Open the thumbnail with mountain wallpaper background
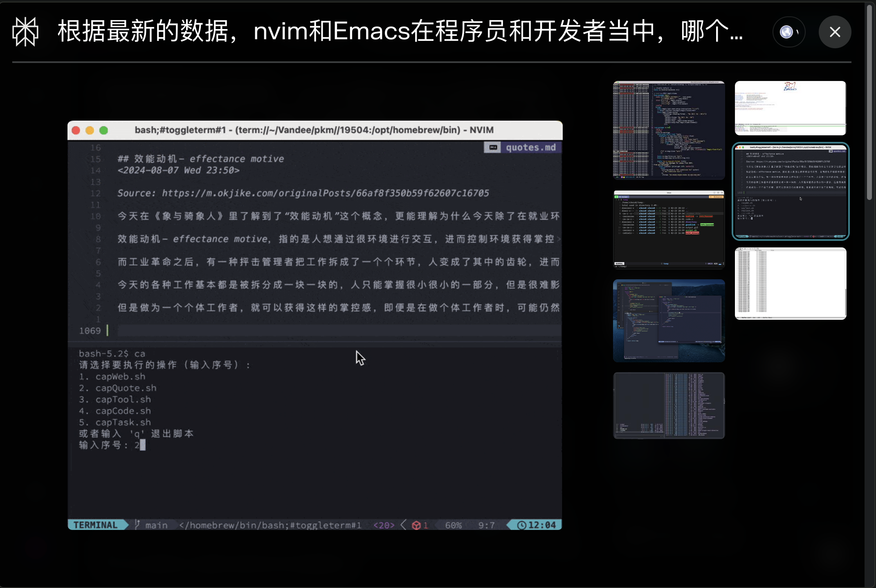Viewport: 876px width, 588px height. tap(669, 321)
